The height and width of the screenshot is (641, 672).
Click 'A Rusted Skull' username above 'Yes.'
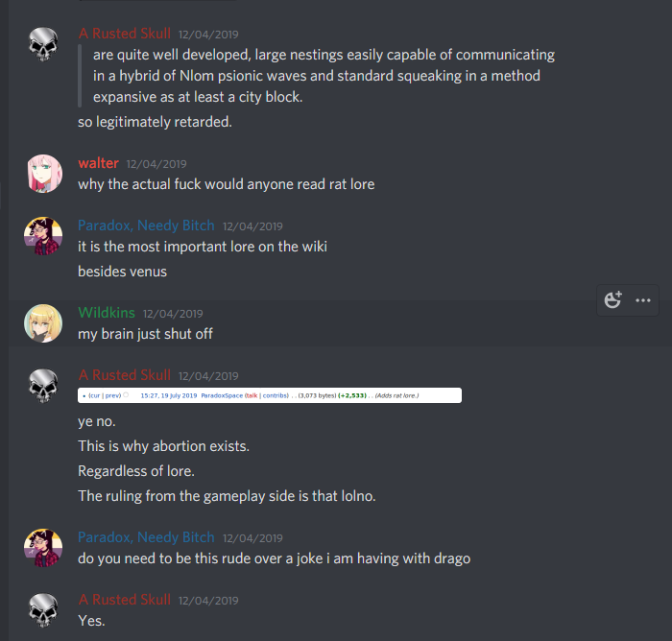pyautogui.click(x=124, y=600)
